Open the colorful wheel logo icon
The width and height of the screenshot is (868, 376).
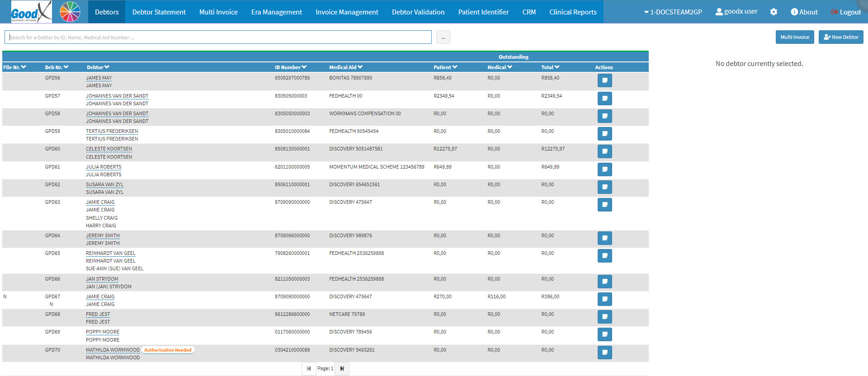pyautogui.click(x=70, y=12)
